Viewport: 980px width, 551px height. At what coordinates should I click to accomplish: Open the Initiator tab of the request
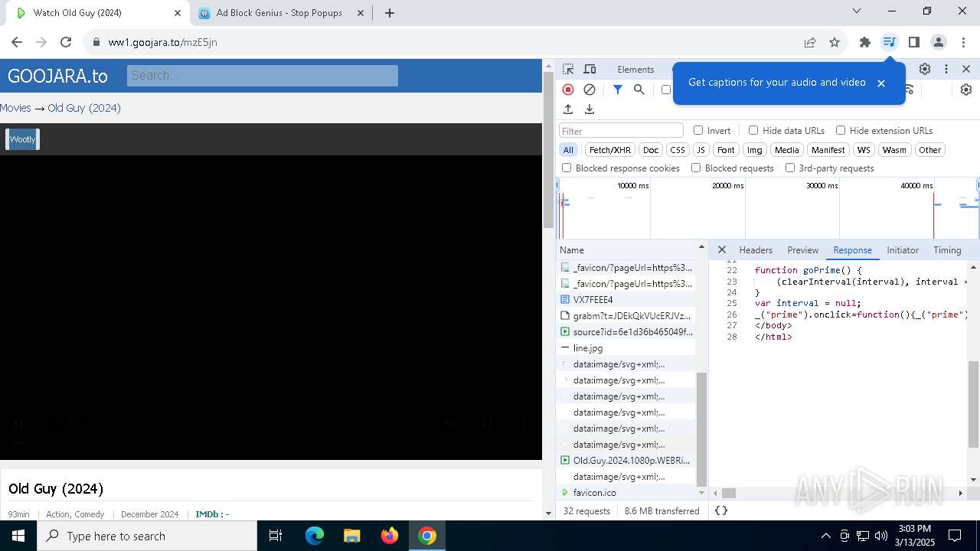coord(903,250)
